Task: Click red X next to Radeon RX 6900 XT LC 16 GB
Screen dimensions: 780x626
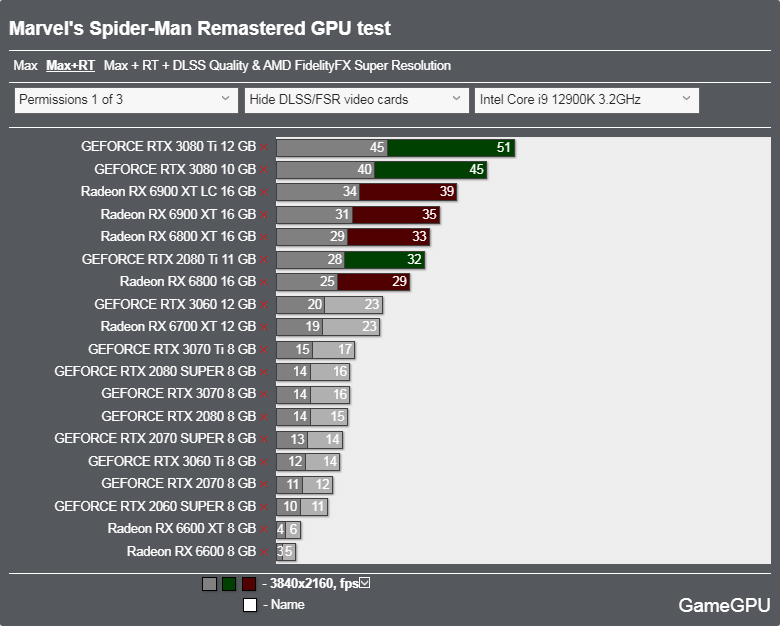Action: tap(264, 192)
